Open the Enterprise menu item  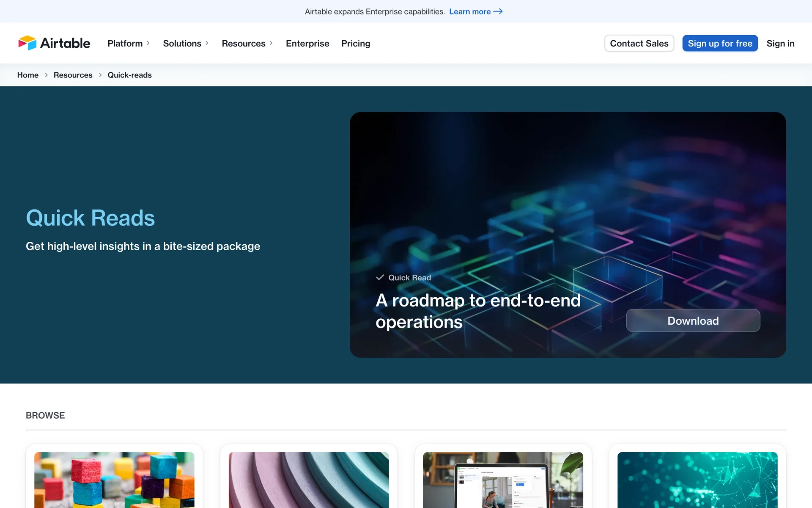point(307,43)
